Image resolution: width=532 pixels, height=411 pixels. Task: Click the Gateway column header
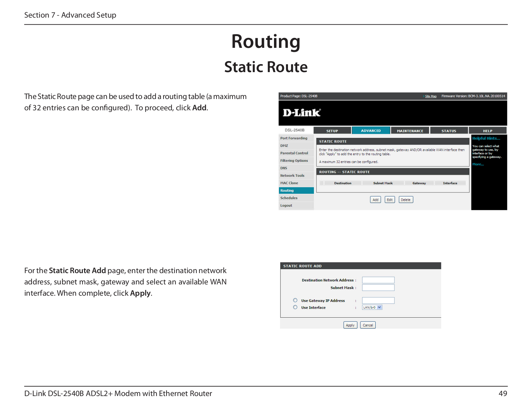[419, 183]
